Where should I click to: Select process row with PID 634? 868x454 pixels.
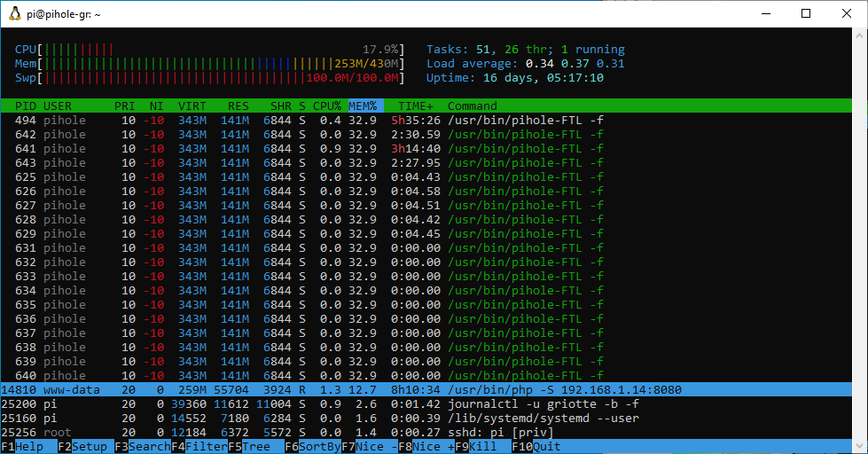tap(426, 290)
